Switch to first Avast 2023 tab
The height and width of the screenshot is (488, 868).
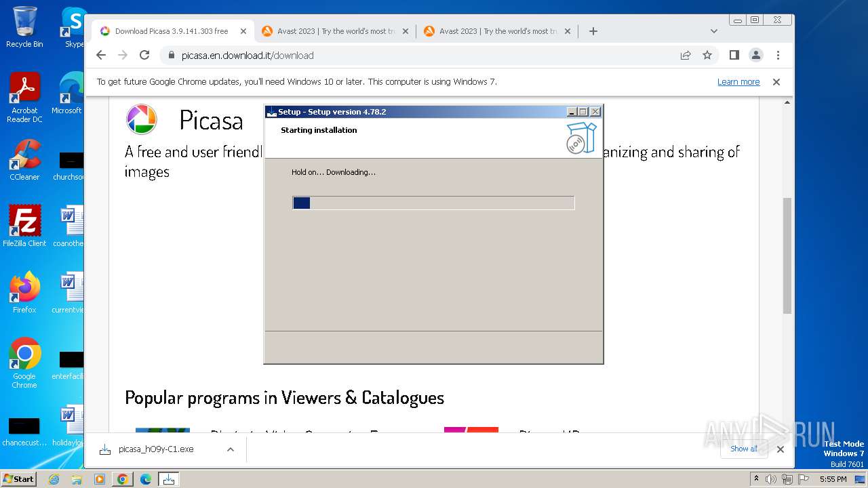(x=336, y=31)
